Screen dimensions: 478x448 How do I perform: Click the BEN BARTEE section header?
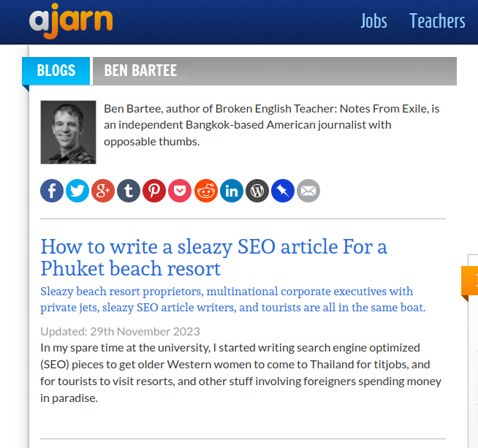tap(275, 71)
